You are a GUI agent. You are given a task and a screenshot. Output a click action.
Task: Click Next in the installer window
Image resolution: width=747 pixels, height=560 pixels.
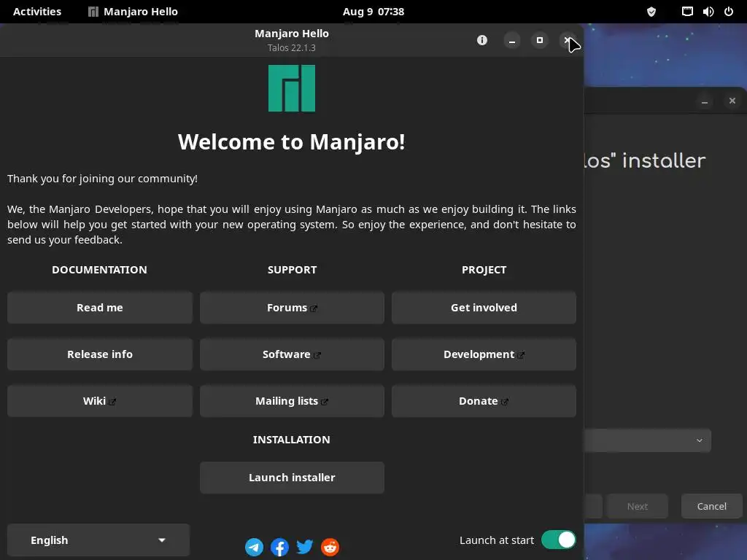coord(638,506)
